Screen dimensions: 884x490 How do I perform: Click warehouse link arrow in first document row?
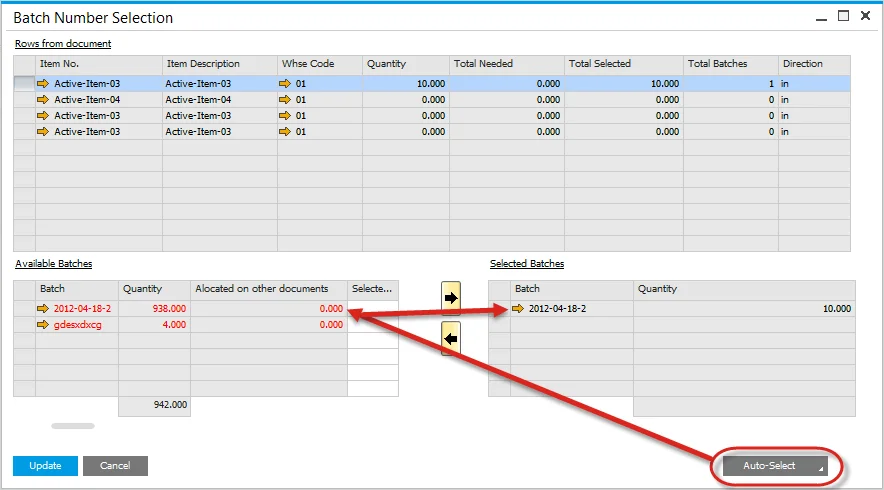pyautogui.click(x=286, y=85)
